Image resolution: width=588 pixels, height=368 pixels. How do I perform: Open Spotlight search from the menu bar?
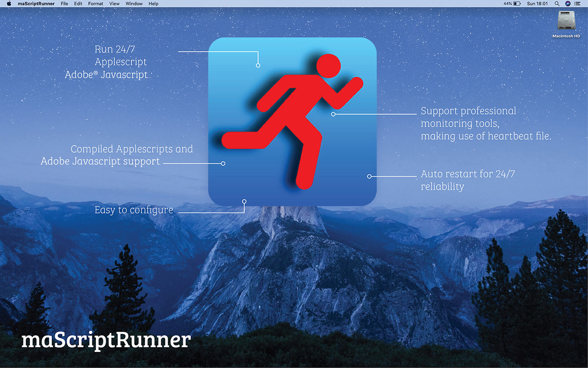tap(556, 4)
